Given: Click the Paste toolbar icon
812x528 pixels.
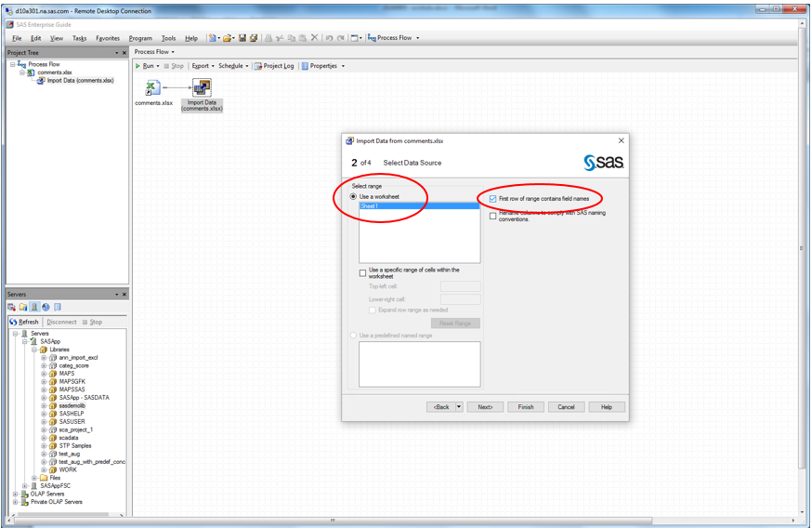Looking at the screenshot, I should click(x=303, y=38).
